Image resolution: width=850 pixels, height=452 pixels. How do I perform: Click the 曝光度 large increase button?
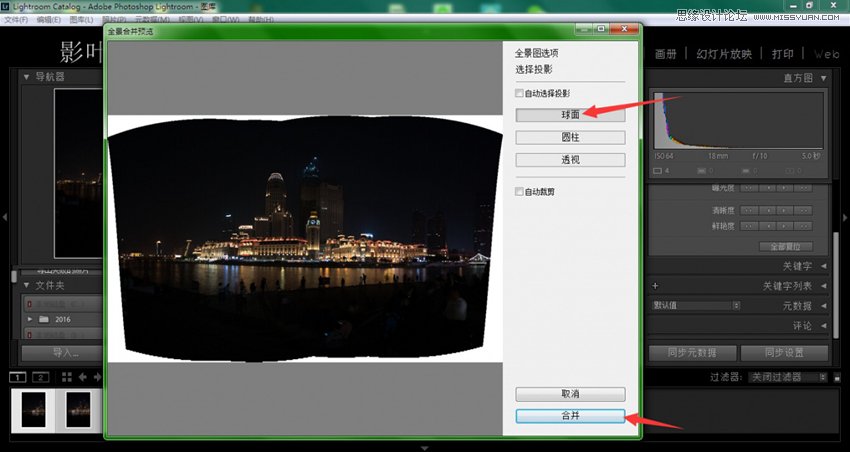tap(803, 188)
